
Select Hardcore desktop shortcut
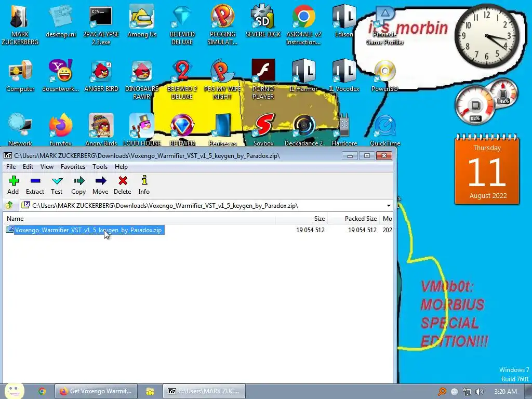coord(344,130)
